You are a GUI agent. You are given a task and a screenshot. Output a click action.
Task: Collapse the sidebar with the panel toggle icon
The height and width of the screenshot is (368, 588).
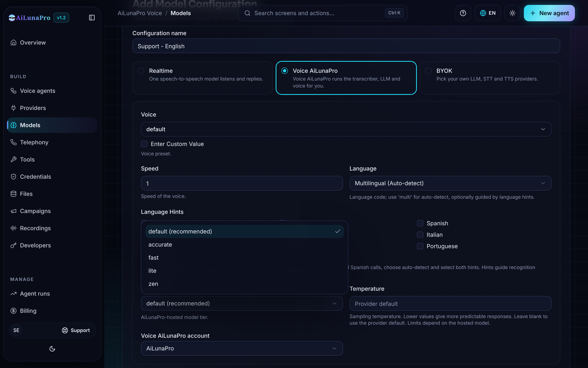pyautogui.click(x=92, y=18)
